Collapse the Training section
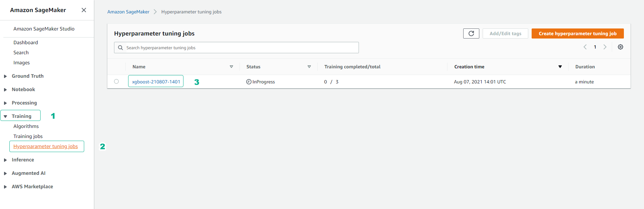 coord(5,117)
